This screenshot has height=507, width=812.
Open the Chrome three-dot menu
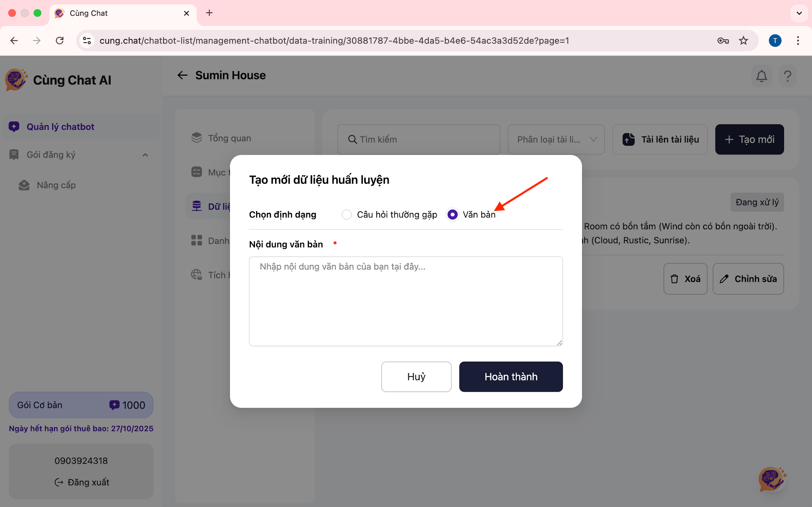click(x=798, y=41)
